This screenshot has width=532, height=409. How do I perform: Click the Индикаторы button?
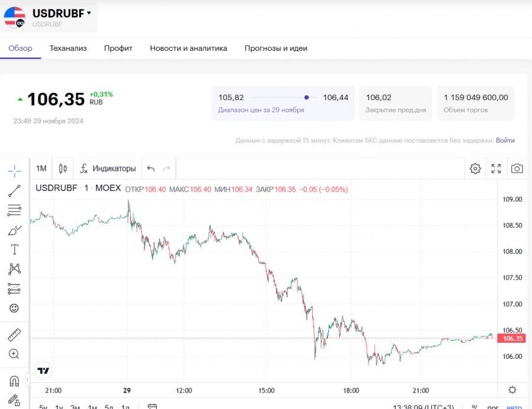(x=108, y=168)
